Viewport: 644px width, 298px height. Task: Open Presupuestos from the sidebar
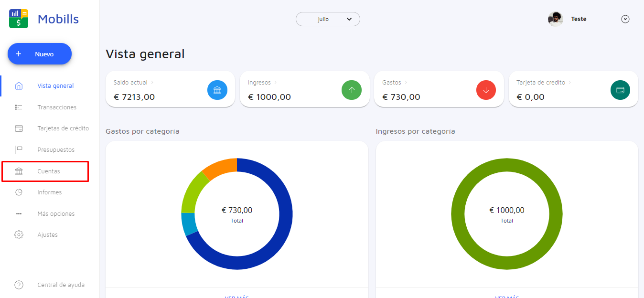pos(56,150)
